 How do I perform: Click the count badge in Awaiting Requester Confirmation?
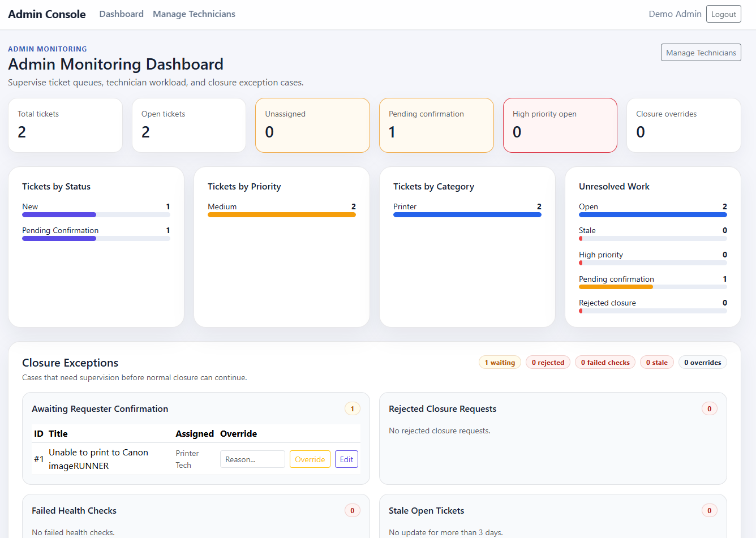(353, 409)
